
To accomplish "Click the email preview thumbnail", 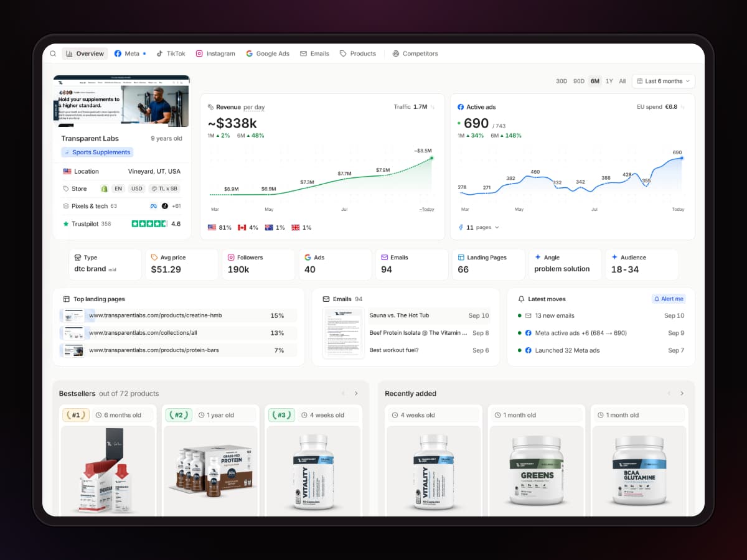I will [x=344, y=333].
